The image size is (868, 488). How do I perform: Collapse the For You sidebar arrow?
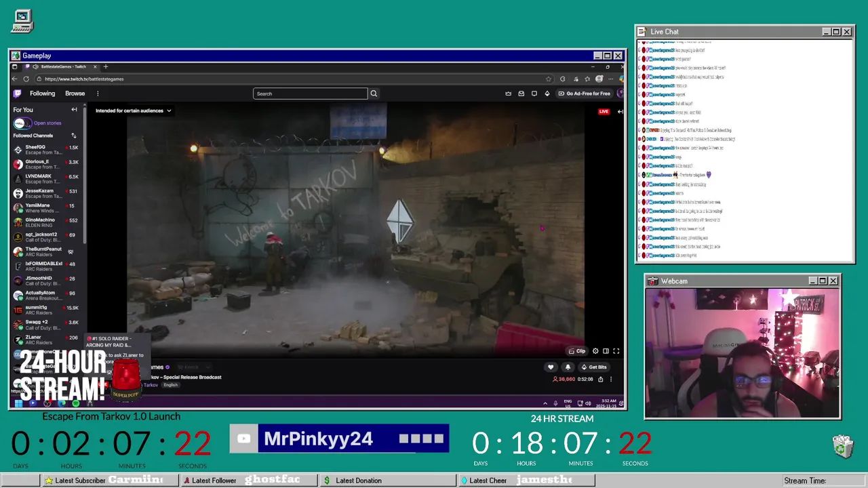click(x=74, y=110)
